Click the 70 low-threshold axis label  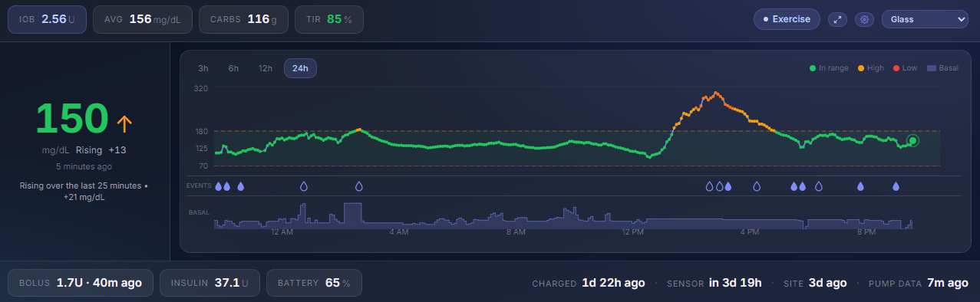pyautogui.click(x=203, y=166)
